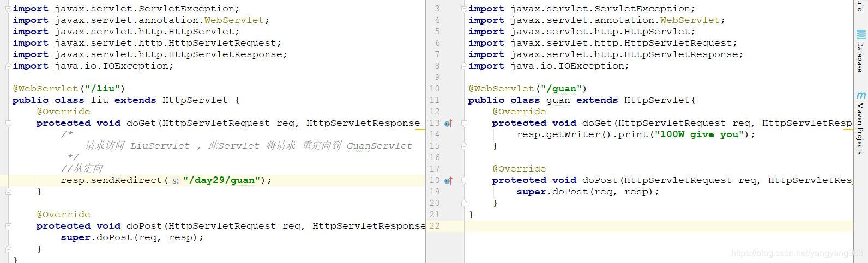This screenshot has height=263, width=868.
Task: Click imports fold end marker at java.io.IOException in liu editor
Action: (8, 66)
